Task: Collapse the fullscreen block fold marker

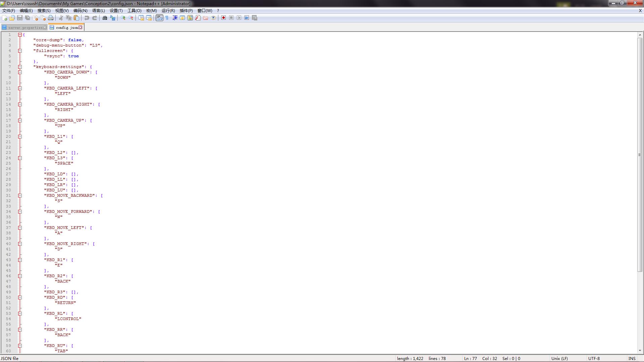Action: (20, 51)
